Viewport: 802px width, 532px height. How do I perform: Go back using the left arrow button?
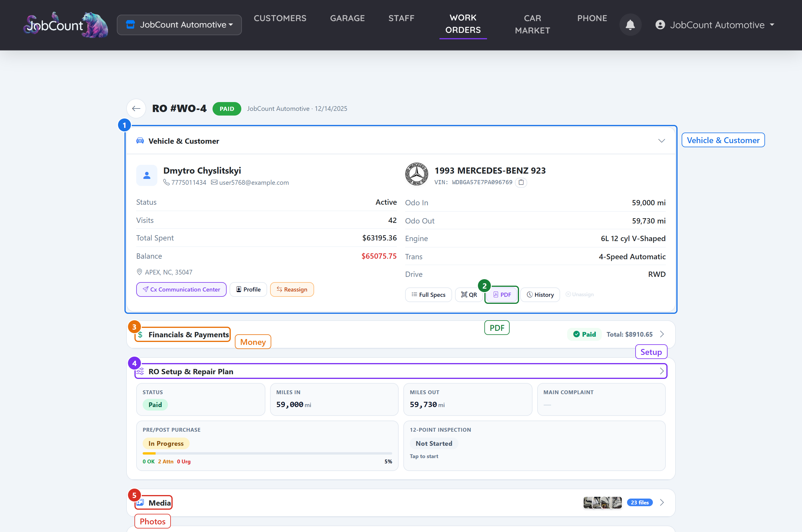click(x=136, y=109)
